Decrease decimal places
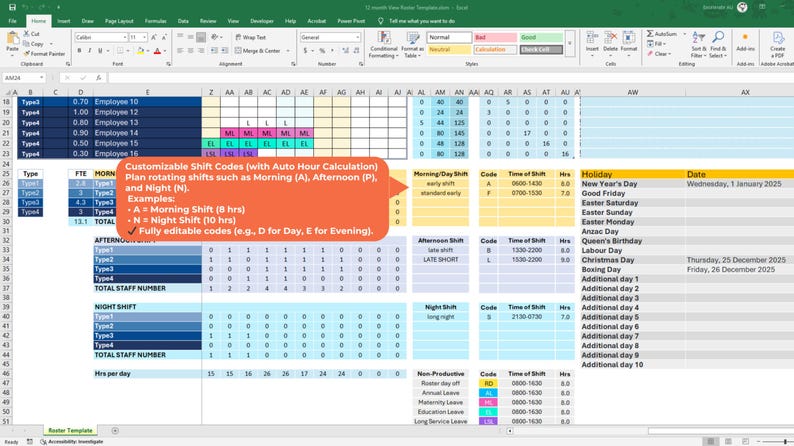794x446 pixels. click(356, 51)
